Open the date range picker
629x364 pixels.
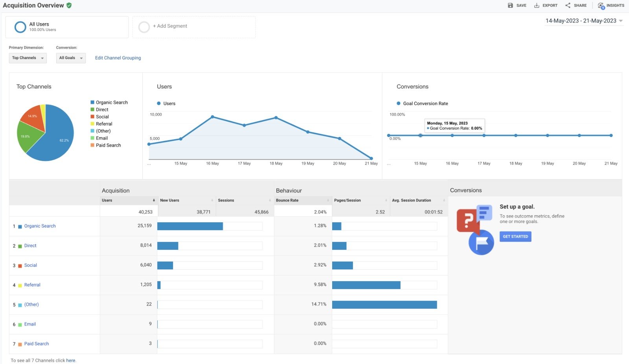[x=584, y=21]
